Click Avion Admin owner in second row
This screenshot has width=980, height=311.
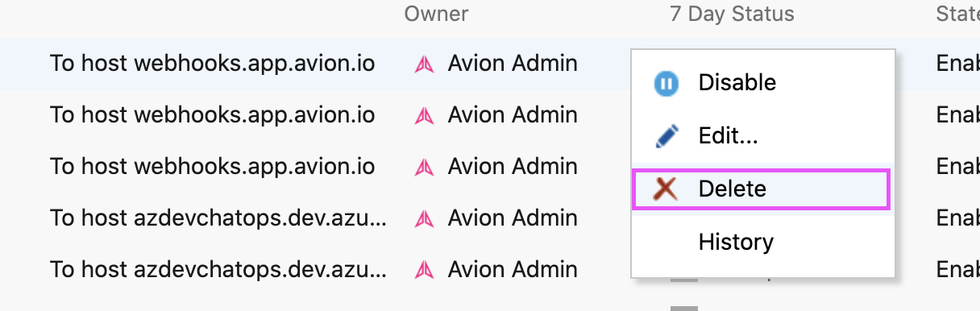coord(513,115)
